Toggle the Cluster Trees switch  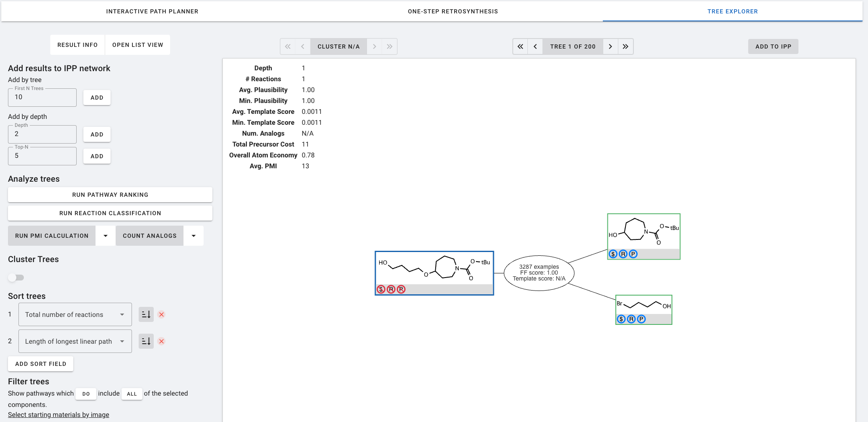coord(16,278)
